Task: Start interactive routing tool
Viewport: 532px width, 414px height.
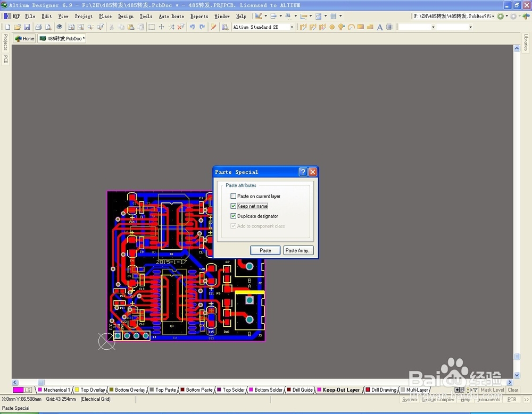Action: click(x=303, y=27)
